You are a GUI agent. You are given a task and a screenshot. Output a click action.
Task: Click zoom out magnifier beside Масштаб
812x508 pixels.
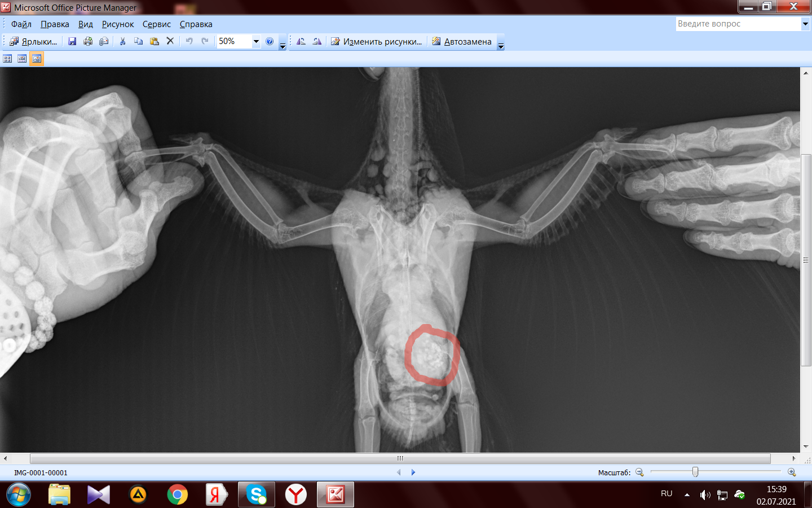click(639, 472)
